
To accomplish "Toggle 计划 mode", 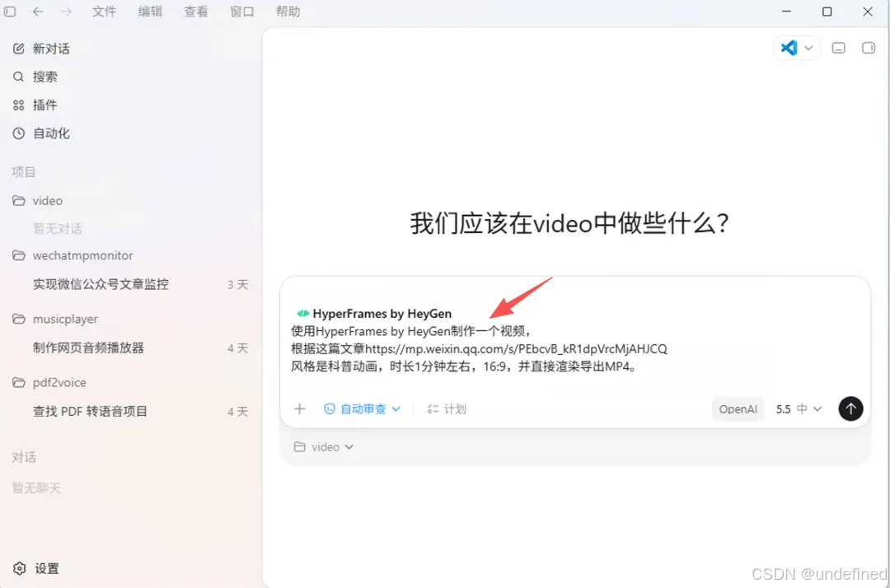I will (447, 408).
